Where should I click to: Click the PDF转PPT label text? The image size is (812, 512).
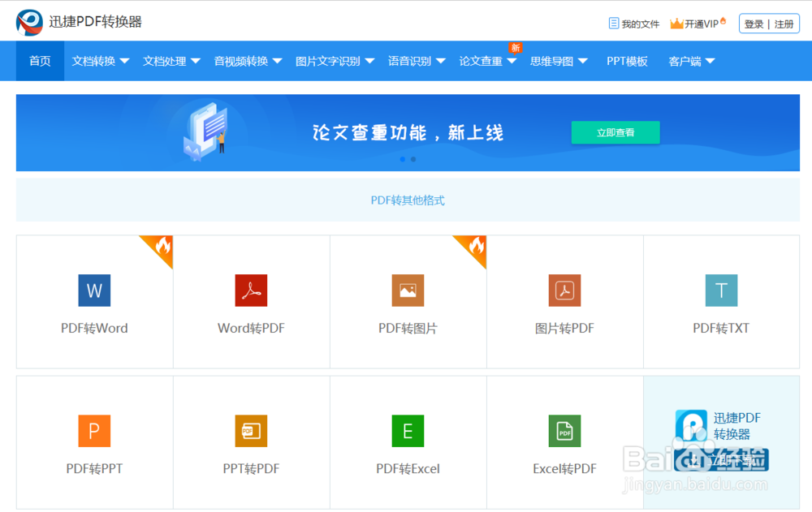pyautogui.click(x=94, y=468)
